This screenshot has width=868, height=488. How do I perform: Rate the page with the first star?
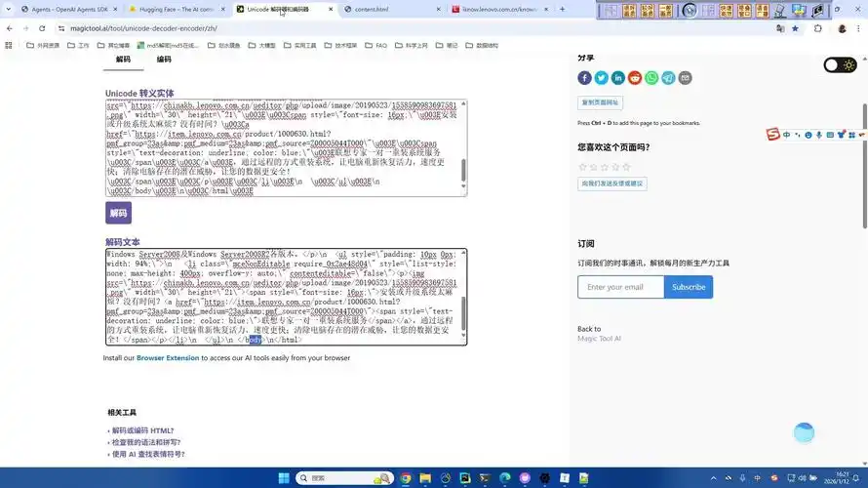click(582, 167)
